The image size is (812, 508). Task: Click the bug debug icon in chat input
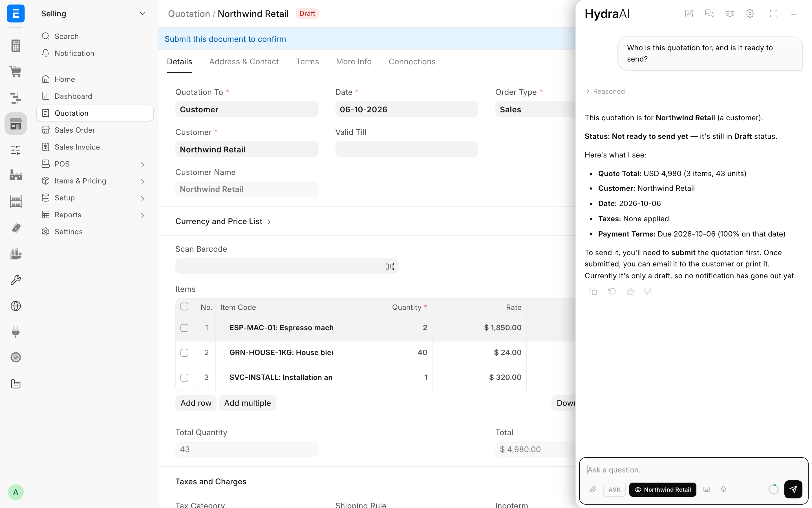[x=723, y=490]
